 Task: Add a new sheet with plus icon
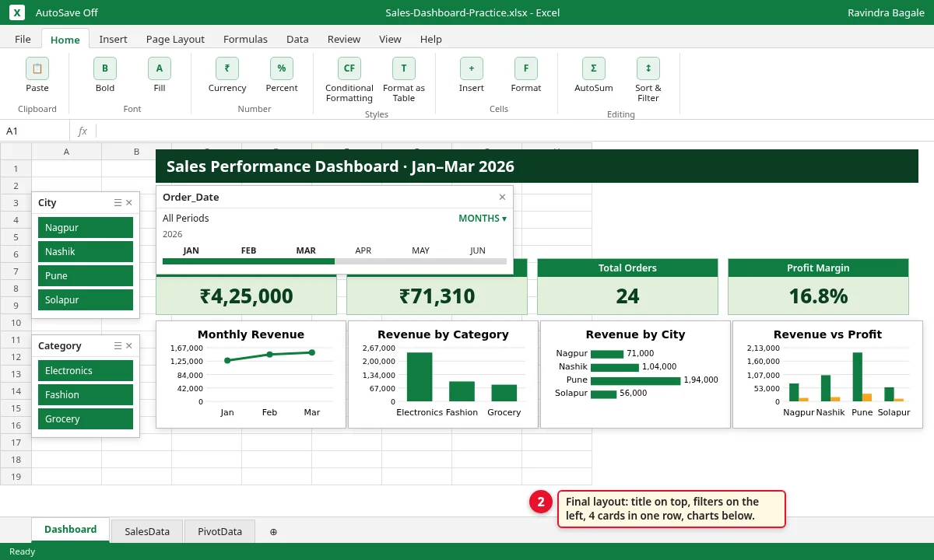273,532
